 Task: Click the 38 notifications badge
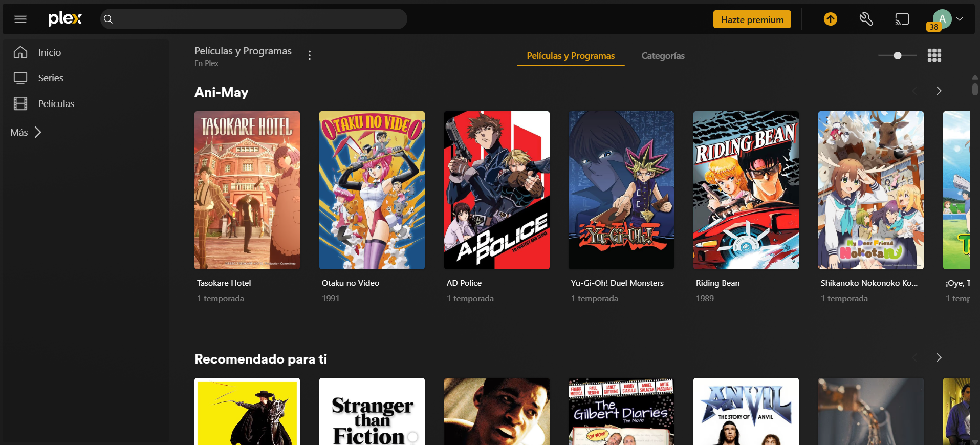point(934,27)
